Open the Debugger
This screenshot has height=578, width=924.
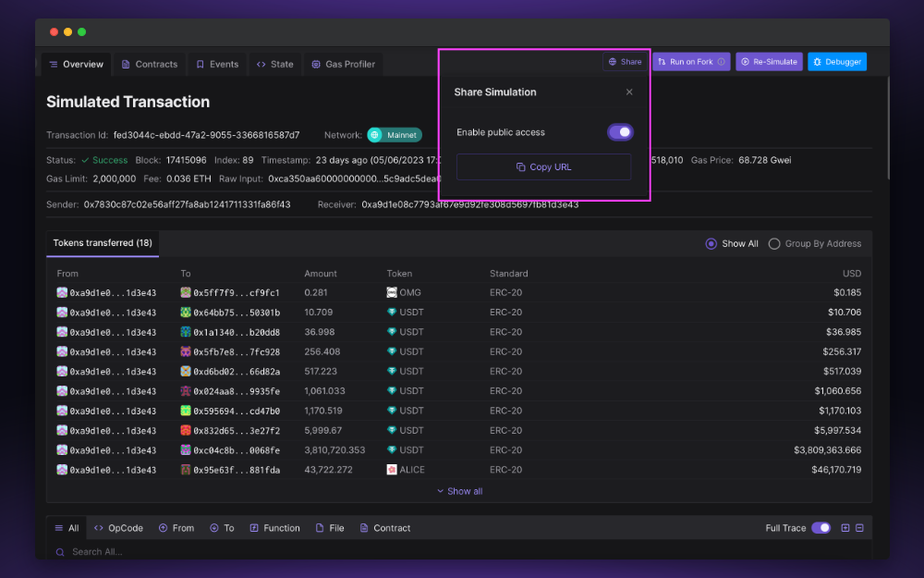click(836, 61)
